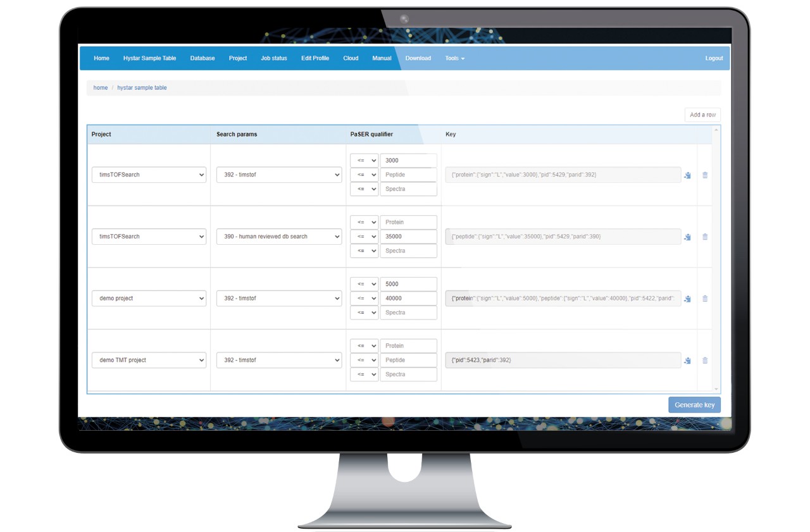
Task: Copy the generated key for the demo project row
Action: [x=687, y=298]
